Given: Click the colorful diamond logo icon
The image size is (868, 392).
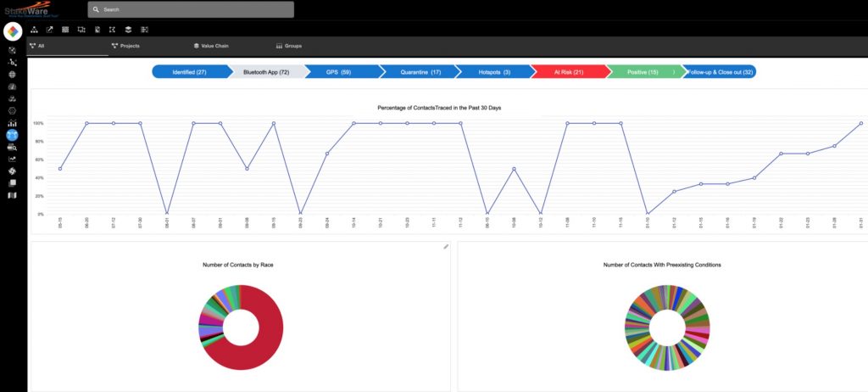Looking at the screenshot, I should 13,31.
